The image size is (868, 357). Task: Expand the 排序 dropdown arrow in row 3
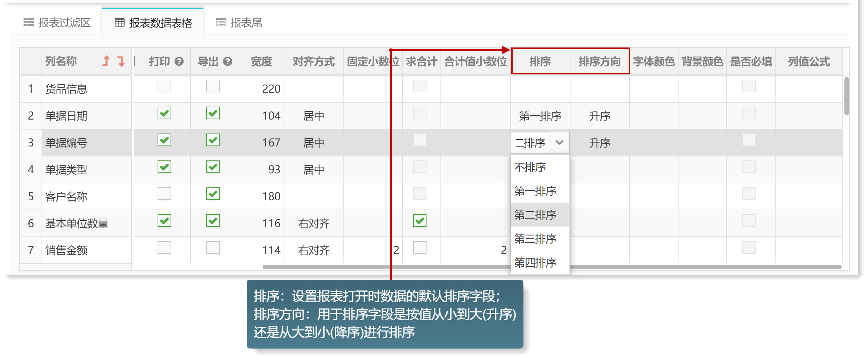click(x=559, y=142)
